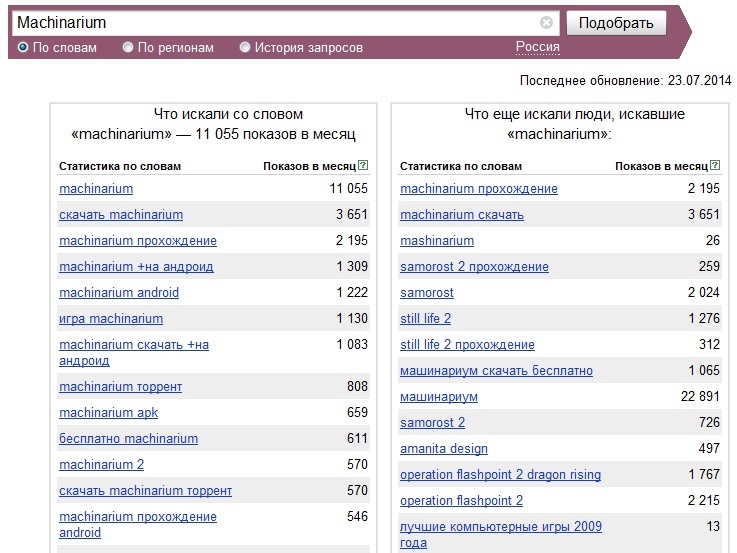This screenshot has height=553, width=737.
Task: Open the машинариум link in right column
Action: click(439, 397)
